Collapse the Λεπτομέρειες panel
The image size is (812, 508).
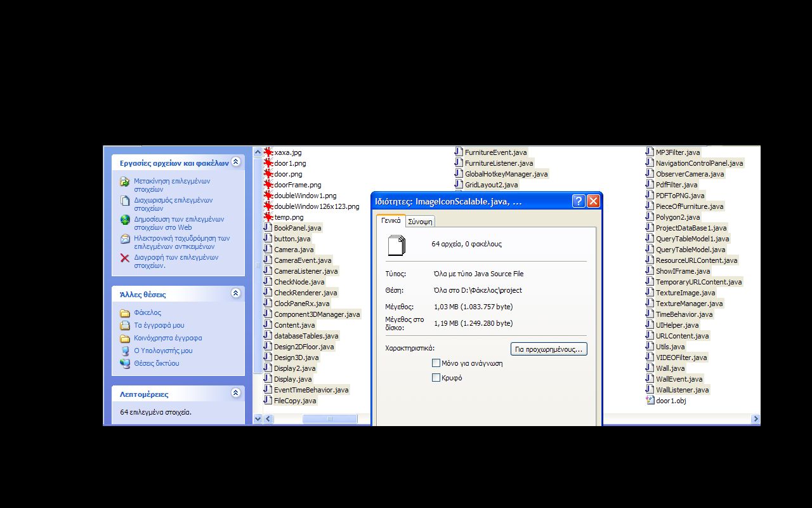pos(236,393)
